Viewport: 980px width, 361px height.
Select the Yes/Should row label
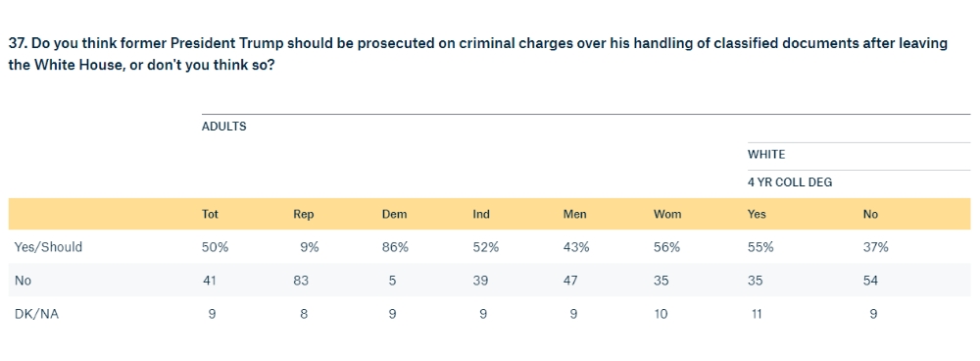coord(48,247)
